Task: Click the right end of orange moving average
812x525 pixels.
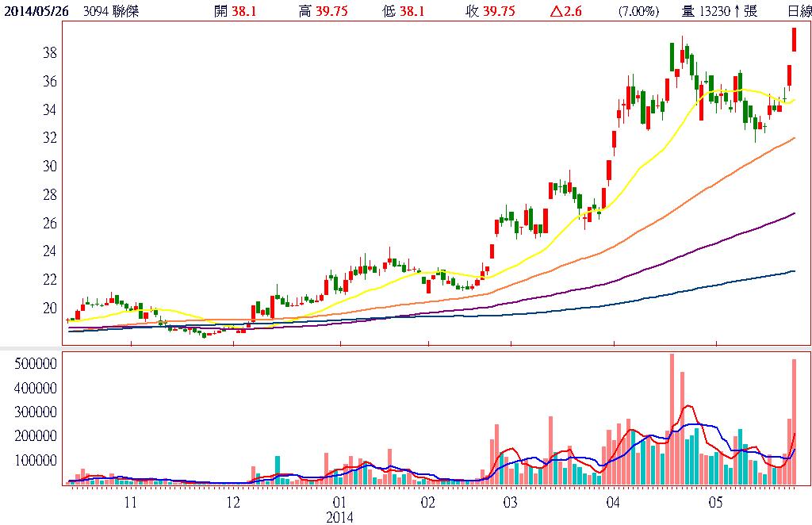Action: (x=794, y=138)
